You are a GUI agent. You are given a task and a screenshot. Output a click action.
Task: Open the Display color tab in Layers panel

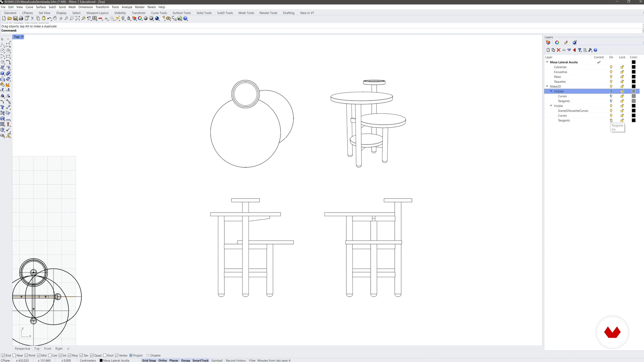[557, 42]
